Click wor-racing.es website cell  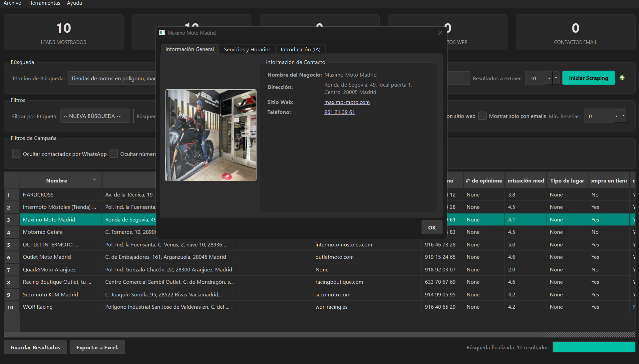[367, 307]
